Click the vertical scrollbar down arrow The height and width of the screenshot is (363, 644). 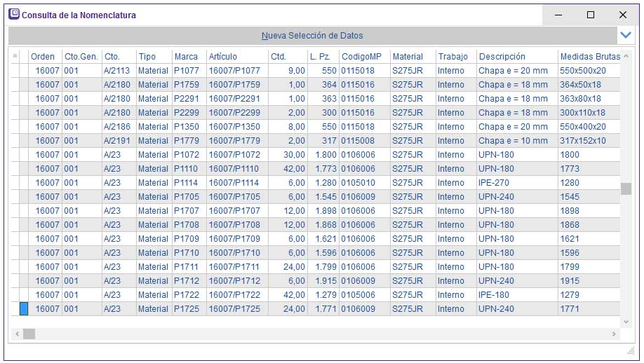click(626, 322)
